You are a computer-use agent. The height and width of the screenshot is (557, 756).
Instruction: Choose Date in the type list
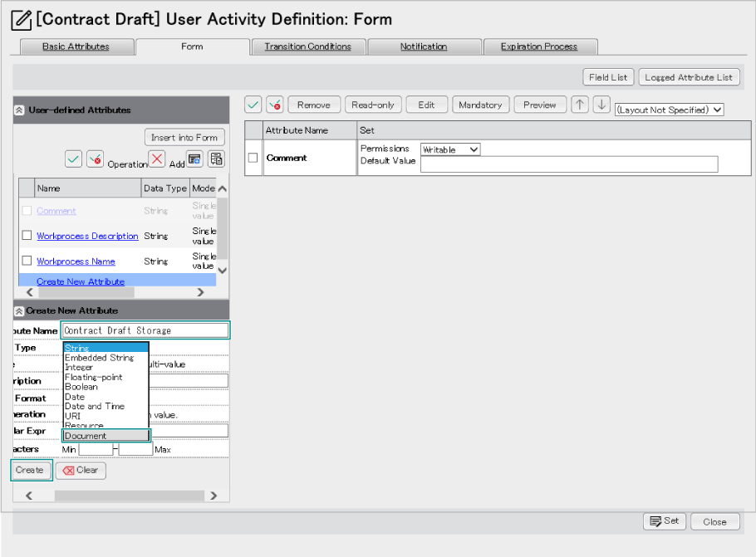click(106, 397)
